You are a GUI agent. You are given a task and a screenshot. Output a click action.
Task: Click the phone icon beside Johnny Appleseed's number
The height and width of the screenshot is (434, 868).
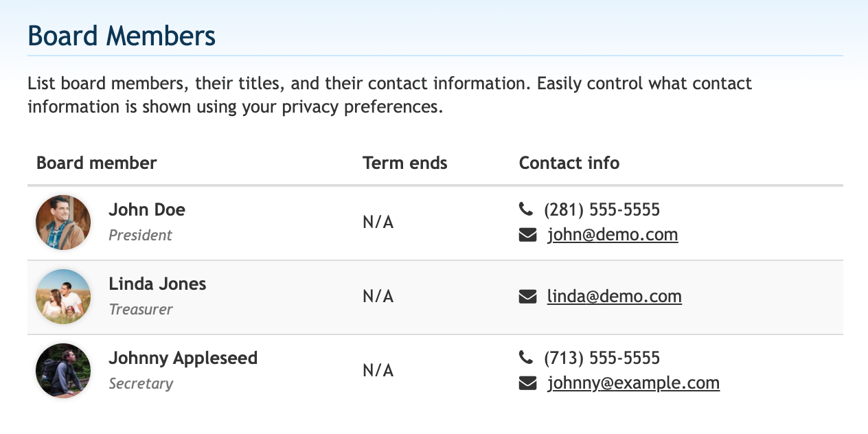click(x=525, y=357)
